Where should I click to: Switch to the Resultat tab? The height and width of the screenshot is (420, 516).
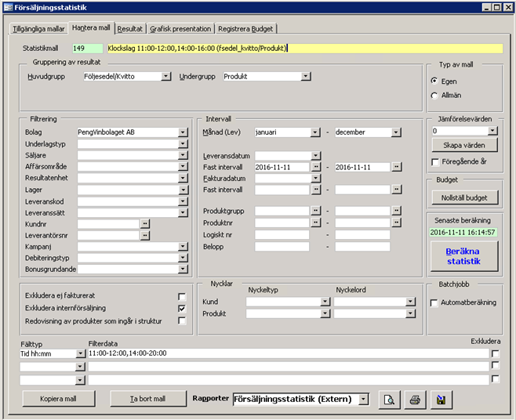(130, 29)
